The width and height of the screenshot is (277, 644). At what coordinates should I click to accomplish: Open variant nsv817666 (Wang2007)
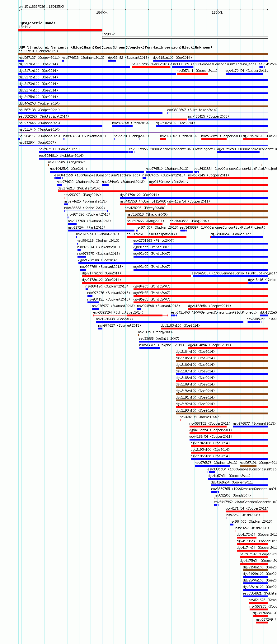point(146,221)
